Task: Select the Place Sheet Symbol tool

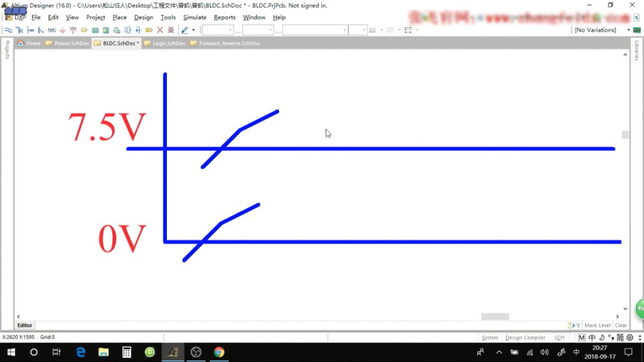Action: tap(95, 30)
